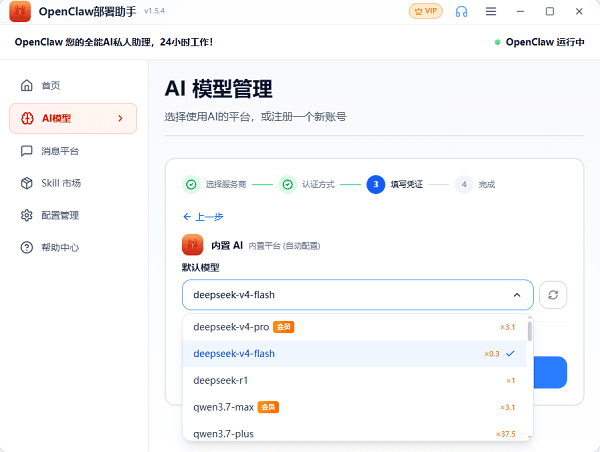This screenshot has height=452, width=600.
Task: Select qwen3.7-max model option
Action: (355, 407)
